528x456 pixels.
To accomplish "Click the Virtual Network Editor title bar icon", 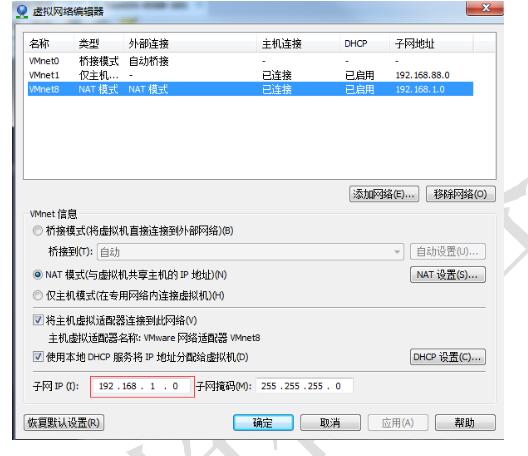I will [22, 11].
